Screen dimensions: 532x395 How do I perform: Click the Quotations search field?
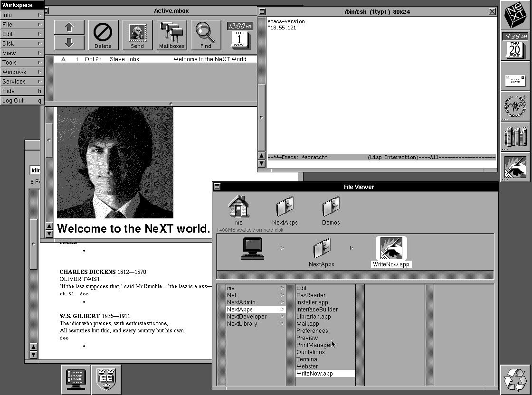click(x=35, y=170)
